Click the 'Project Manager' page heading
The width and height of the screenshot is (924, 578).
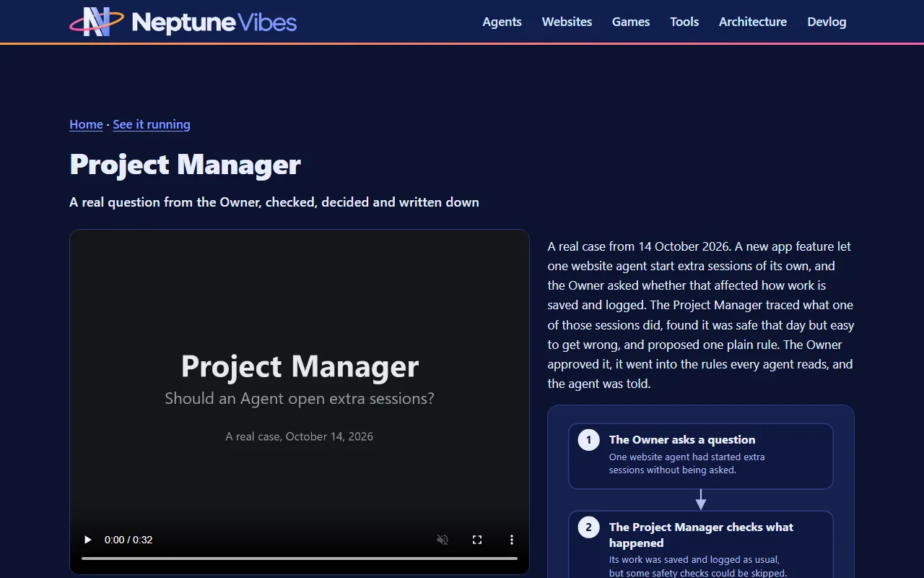click(x=185, y=165)
